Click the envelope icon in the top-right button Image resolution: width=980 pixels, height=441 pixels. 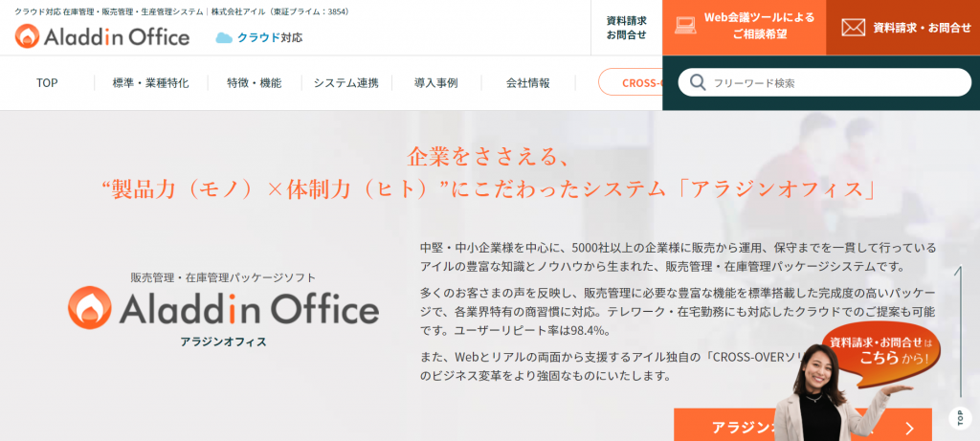pos(853,28)
